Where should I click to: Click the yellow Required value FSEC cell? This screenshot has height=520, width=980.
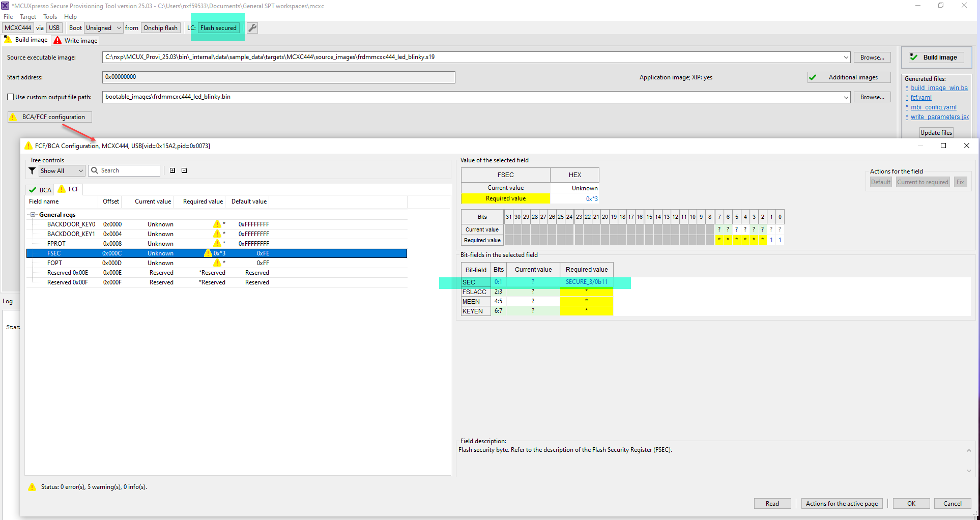point(505,198)
